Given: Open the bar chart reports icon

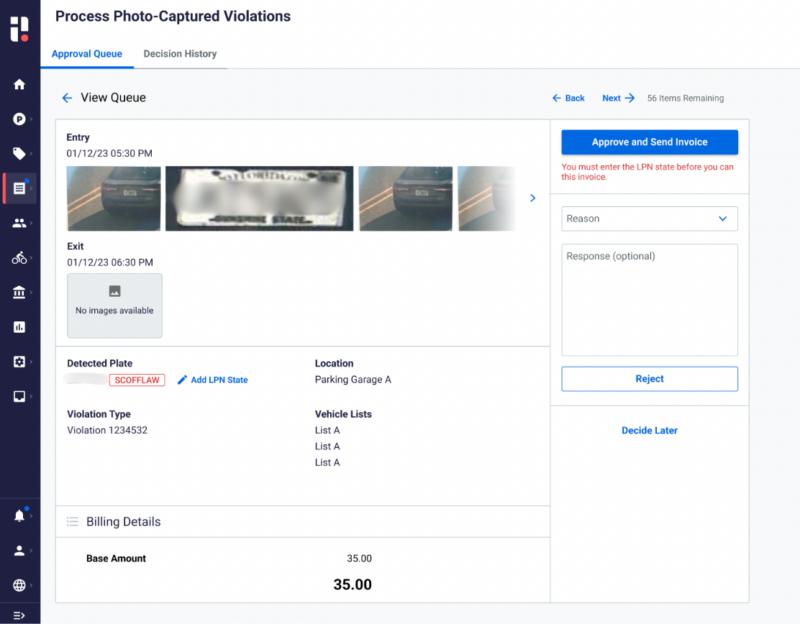Looking at the screenshot, I should tap(19, 327).
